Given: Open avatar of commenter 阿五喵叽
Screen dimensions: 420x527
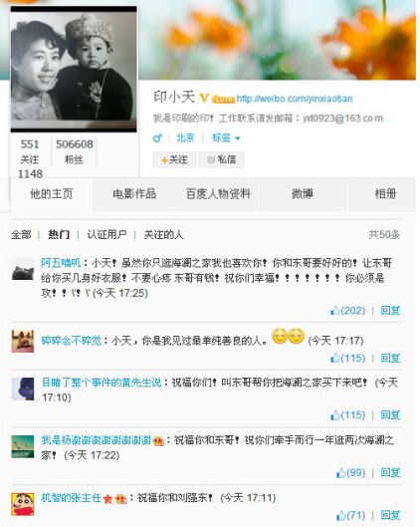Looking at the screenshot, I should (23, 269).
